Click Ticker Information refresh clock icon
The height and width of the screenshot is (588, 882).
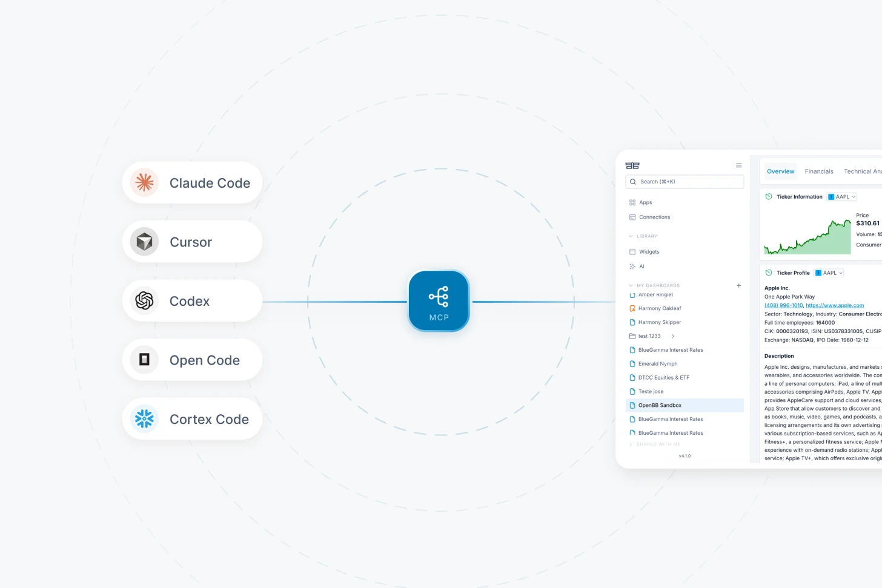pyautogui.click(x=769, y=197)
